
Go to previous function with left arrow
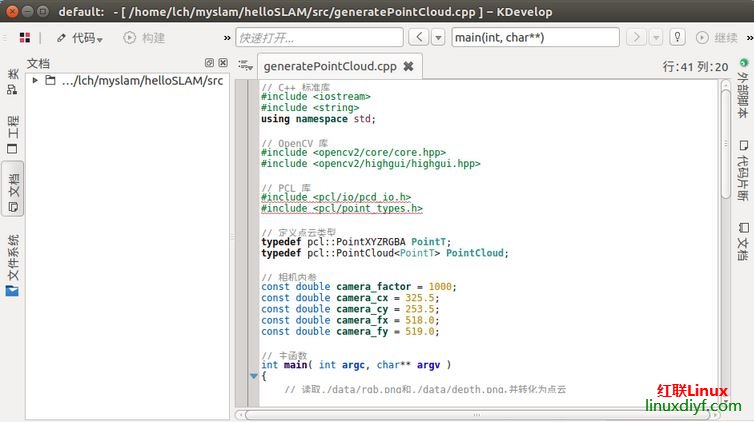[x=417, y=38]
